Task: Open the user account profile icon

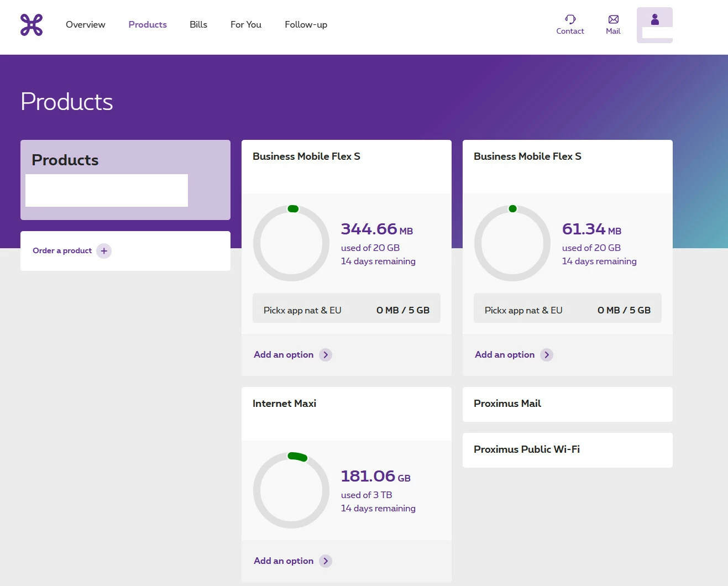Action: [x=654, y=20]
